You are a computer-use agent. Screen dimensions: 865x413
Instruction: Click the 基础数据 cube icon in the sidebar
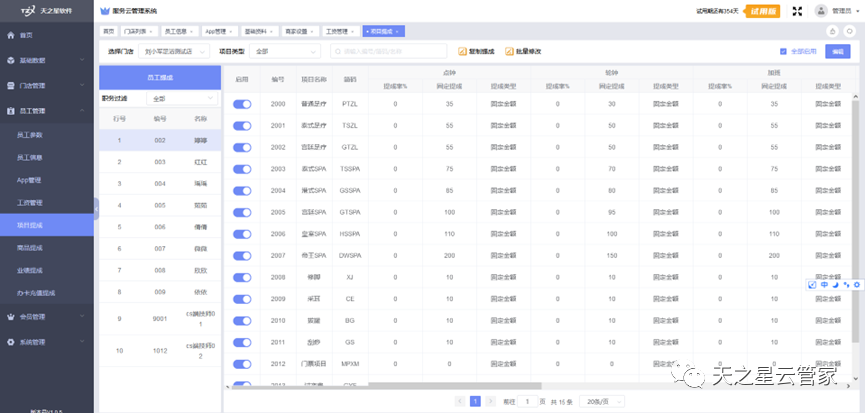(9, 60)
